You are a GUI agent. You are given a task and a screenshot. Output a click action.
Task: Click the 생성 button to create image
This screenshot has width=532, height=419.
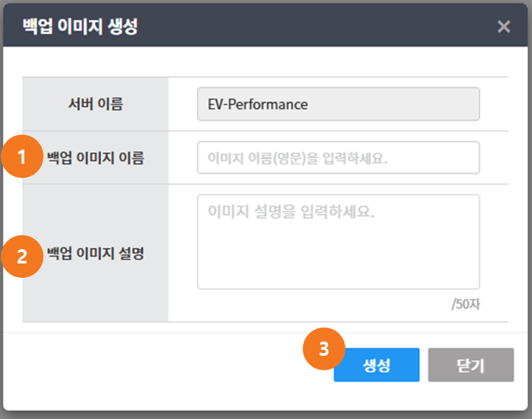pos(376,365)
